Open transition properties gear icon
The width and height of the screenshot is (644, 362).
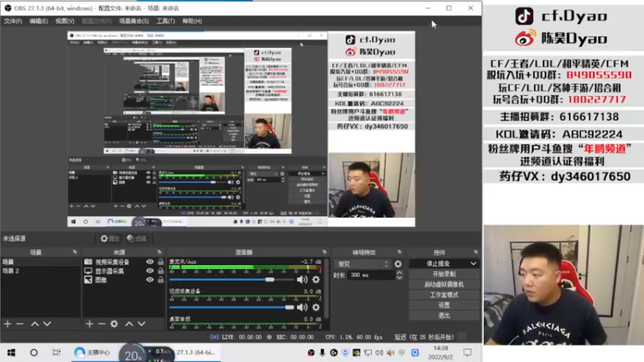pyautogui.click(x=398, y=264)
